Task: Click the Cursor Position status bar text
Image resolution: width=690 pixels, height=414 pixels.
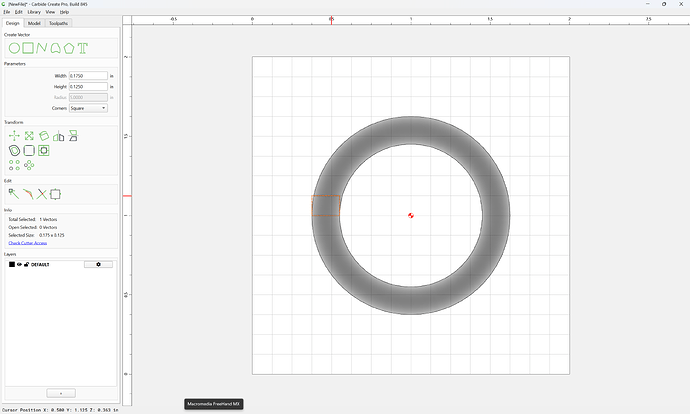Action: (60, 410)
